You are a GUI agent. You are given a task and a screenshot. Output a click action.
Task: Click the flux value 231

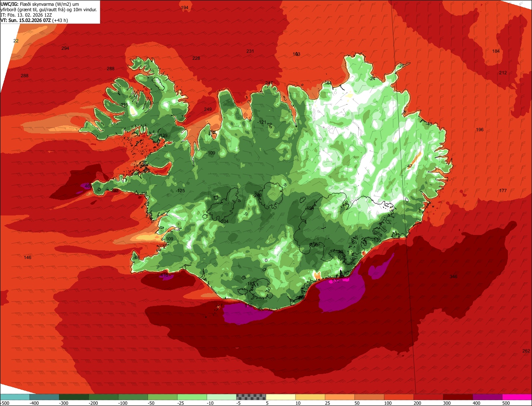tap(250, 51)
